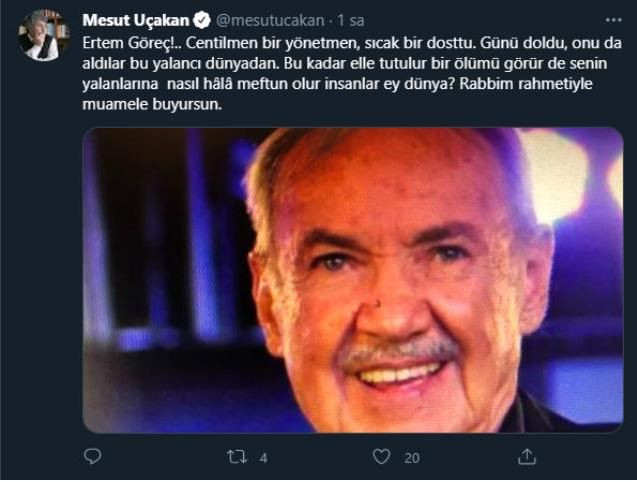
Task: Open Mesut Uçakan display name link
Action: click(x=136, y=20)
